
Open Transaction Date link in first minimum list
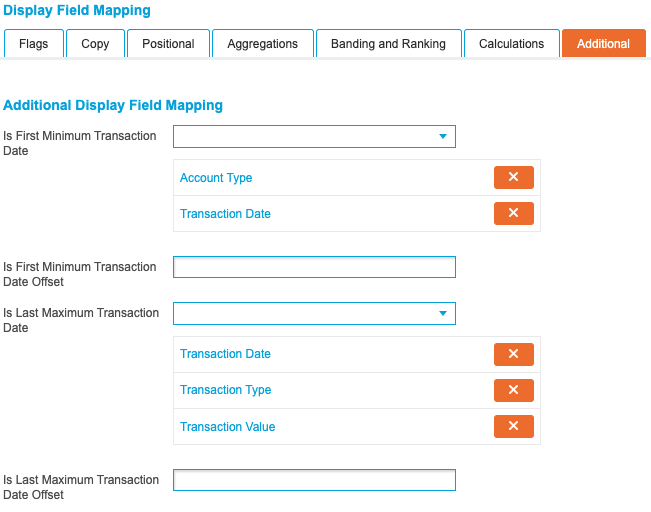pos(225,214)
